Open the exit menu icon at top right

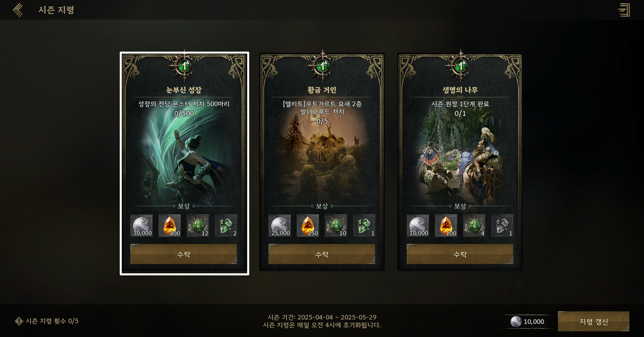[624, 10]
